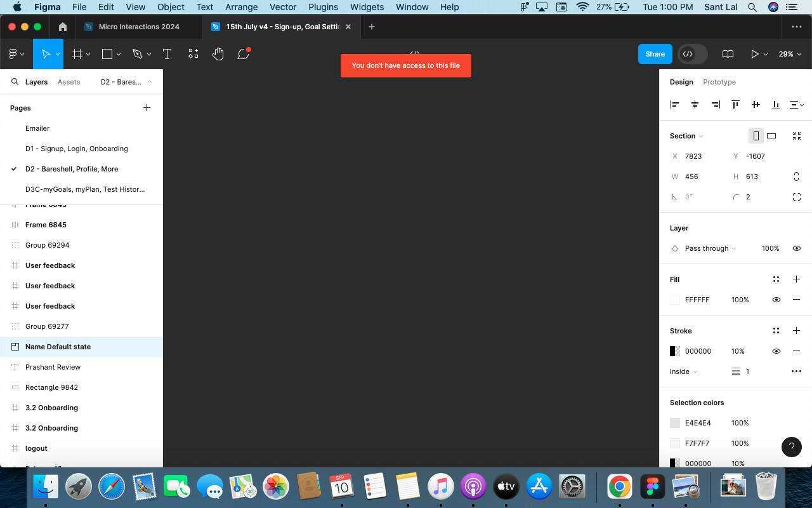
Task: Switch to the Assets tab
Action: [69, 82]
